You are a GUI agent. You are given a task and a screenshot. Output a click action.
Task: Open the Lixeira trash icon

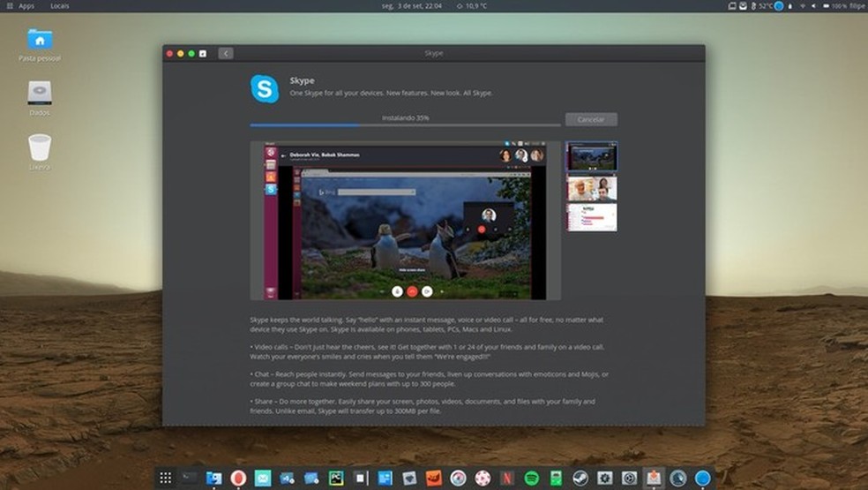(40, 152)
